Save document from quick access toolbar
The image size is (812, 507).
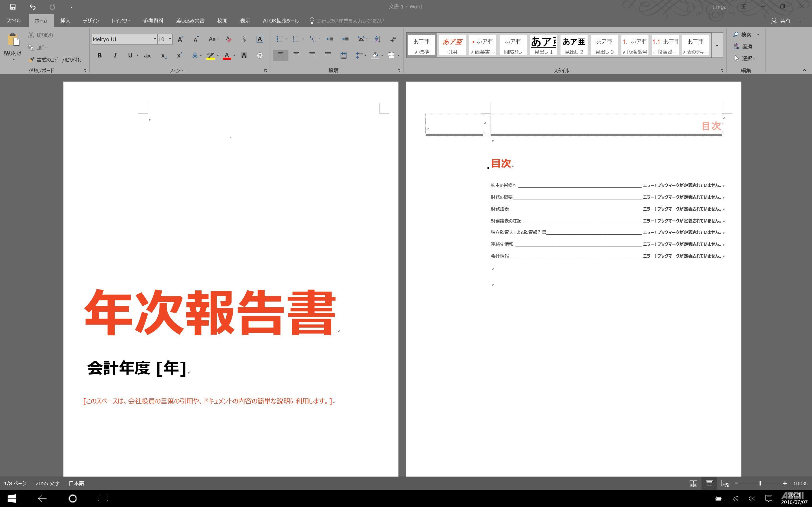point(13,7)
